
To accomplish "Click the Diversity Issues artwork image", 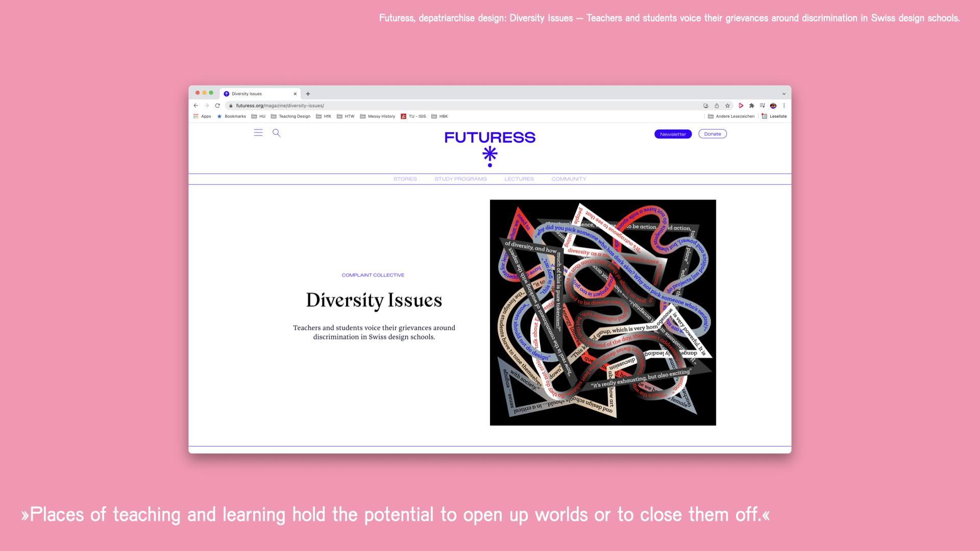I will coord(603,312).
